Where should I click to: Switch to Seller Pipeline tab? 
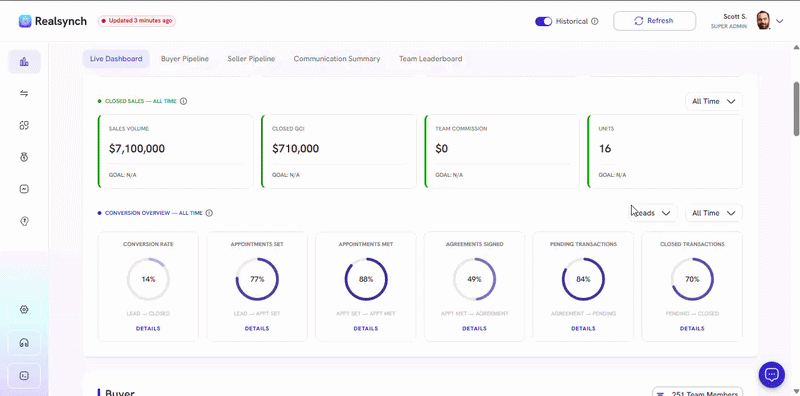point(251,59)
